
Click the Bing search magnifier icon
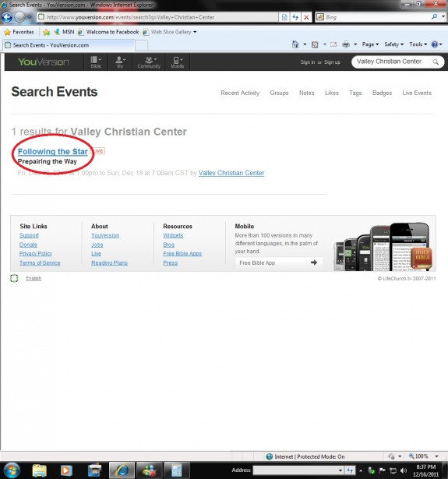coord(434,17)
